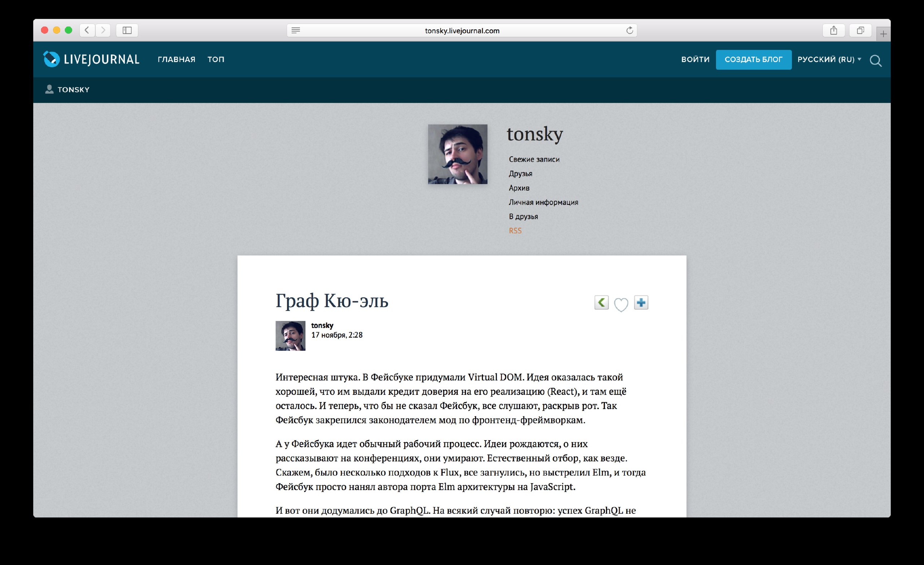The image size is (924, 565).
Task: Click the В друзья link
Action: 523,216
